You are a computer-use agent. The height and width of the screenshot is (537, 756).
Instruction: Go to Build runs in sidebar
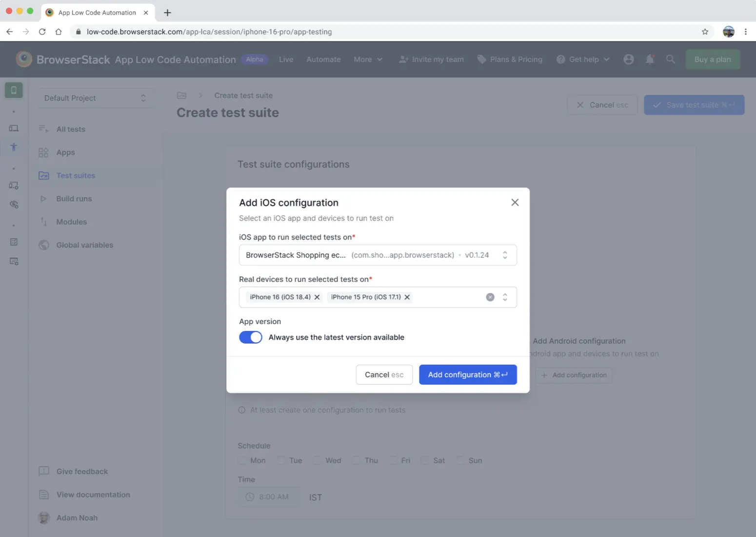pyautogui.click(x=74, y=199)
